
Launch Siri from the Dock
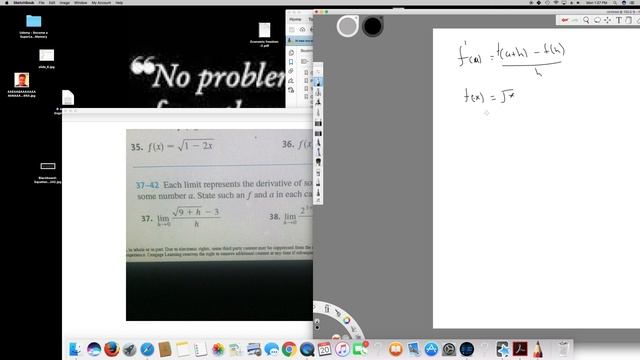coord(93,349)
